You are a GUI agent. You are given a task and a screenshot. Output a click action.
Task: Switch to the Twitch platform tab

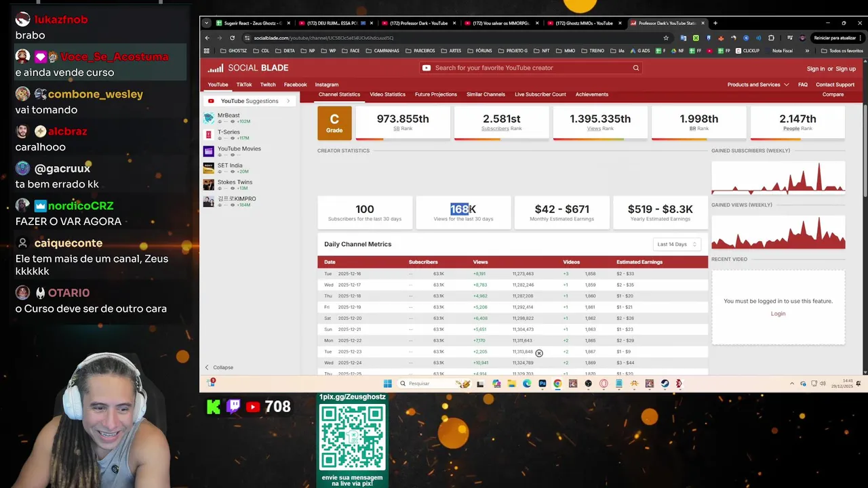click(x=268, y=85)
